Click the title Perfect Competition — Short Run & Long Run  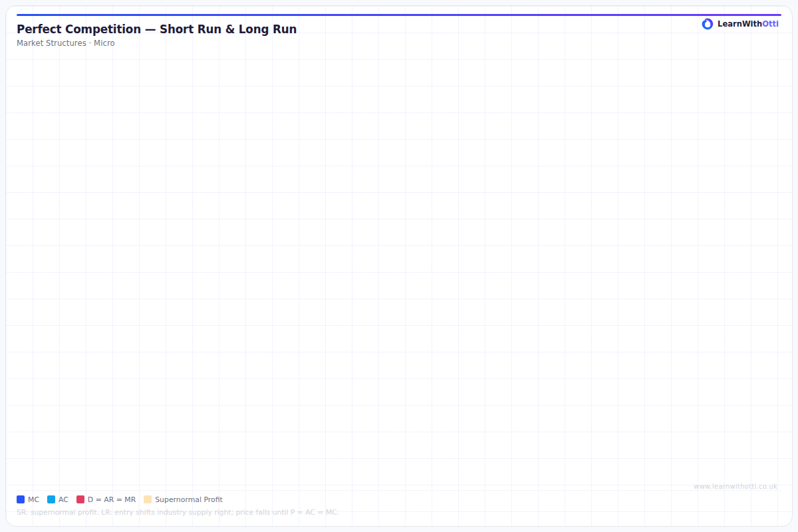point(157,29)
